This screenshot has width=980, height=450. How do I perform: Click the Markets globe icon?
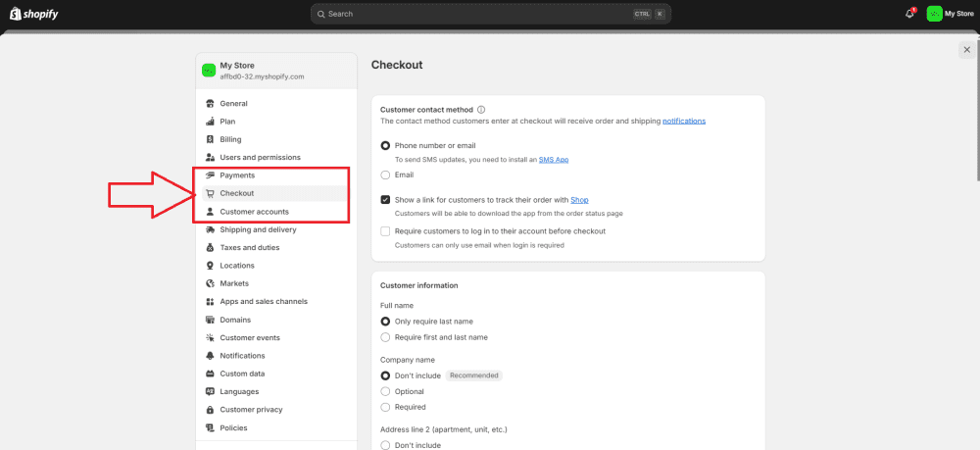point(210,283)
